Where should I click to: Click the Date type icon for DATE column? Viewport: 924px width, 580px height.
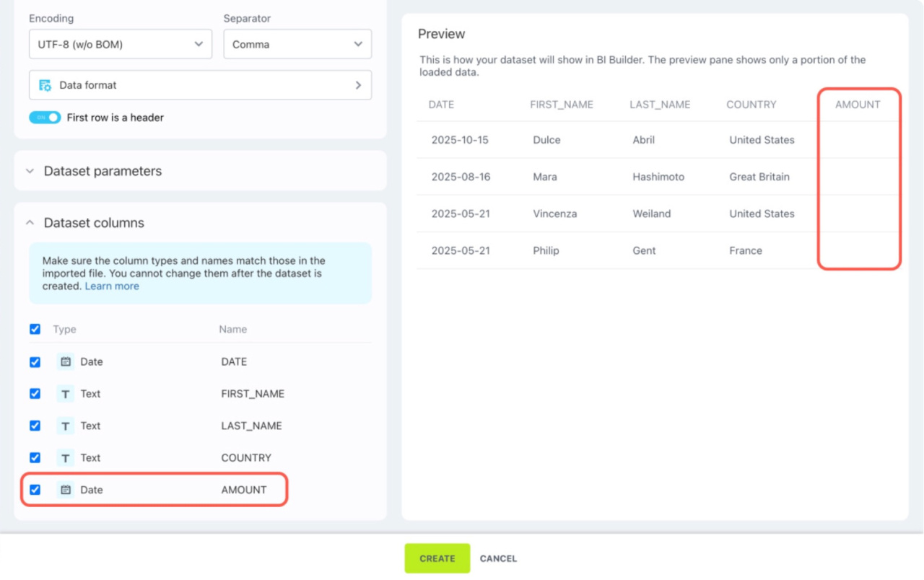coord(66,362)
